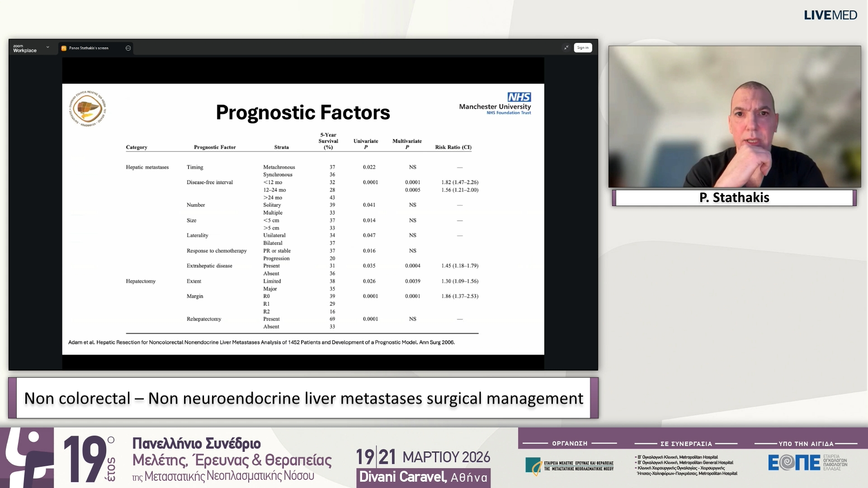The height and width of the screenshot is (488, 868).
Task: Click the LIVEMED logo
Action: [830, 15]
